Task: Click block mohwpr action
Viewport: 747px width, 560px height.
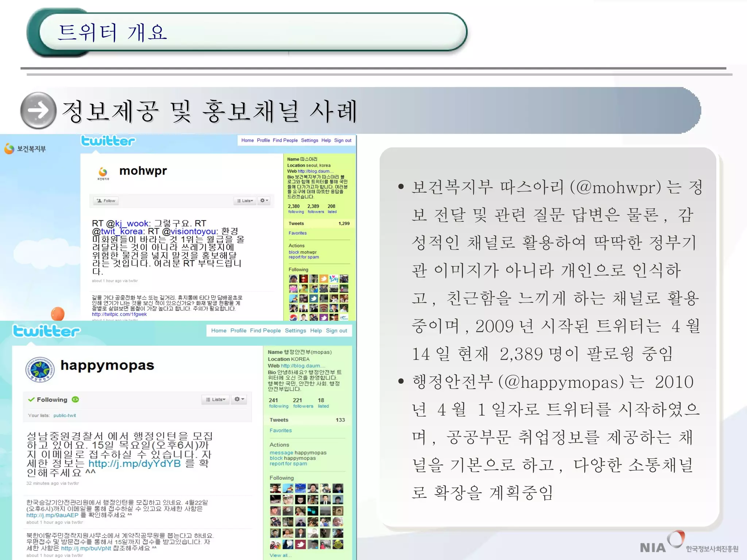Action: coord(302,252)
